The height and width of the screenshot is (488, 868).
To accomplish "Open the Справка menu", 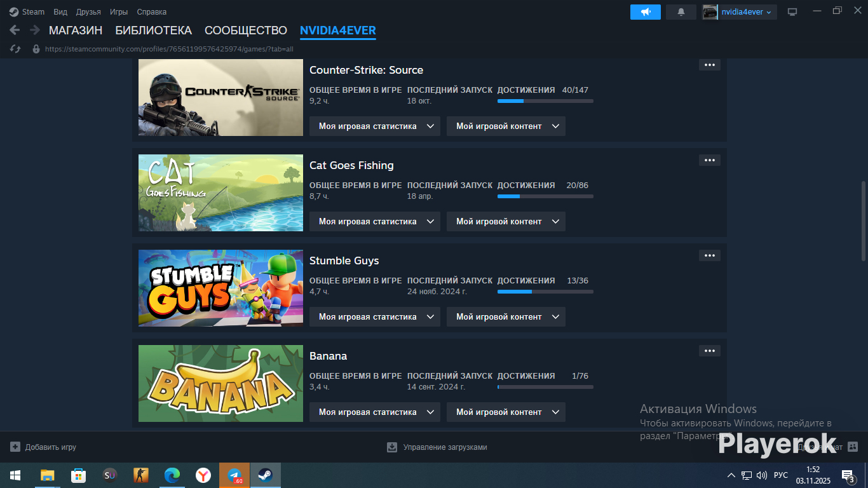I will pos(152,12).
